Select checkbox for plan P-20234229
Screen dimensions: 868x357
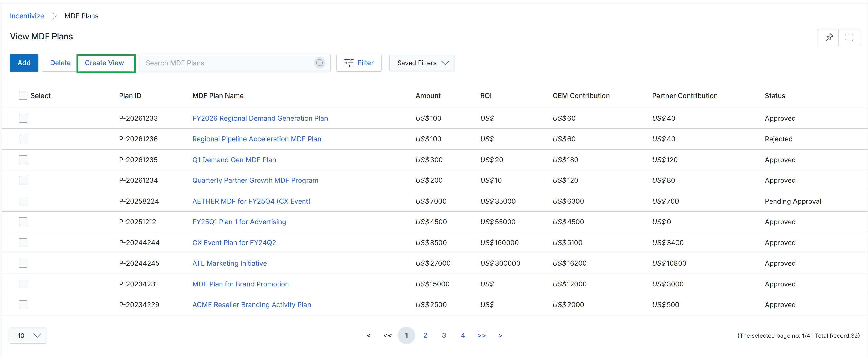[x=23, y=305]
